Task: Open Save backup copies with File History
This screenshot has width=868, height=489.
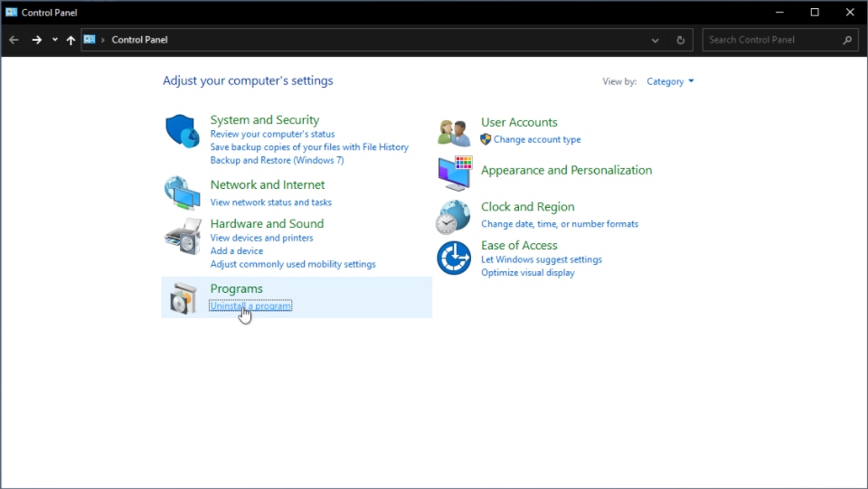Action: (309, 147)
